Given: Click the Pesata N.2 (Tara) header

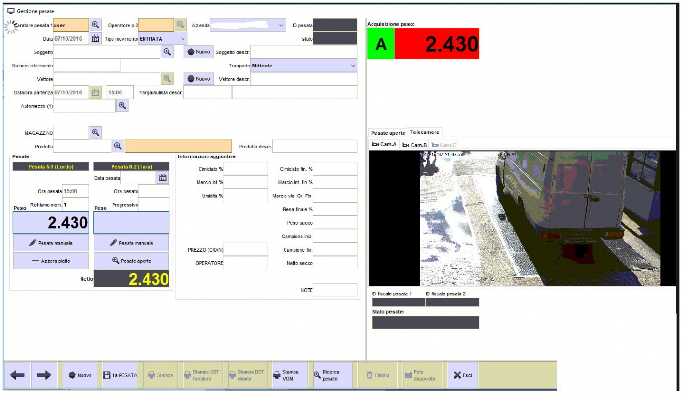Looking at the screenshot, I should [131, 167].
